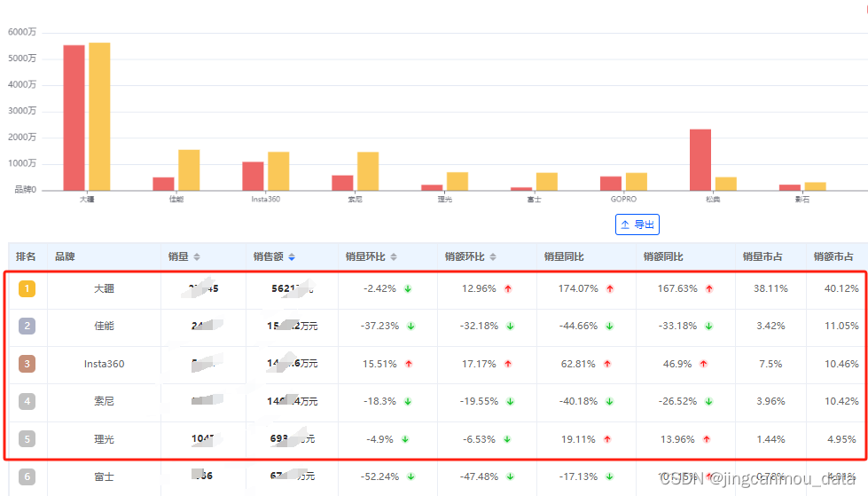The width and height of the screenshot is (868, 496).
Task: Click the 导出 export button
Action: tap(637, 224)
